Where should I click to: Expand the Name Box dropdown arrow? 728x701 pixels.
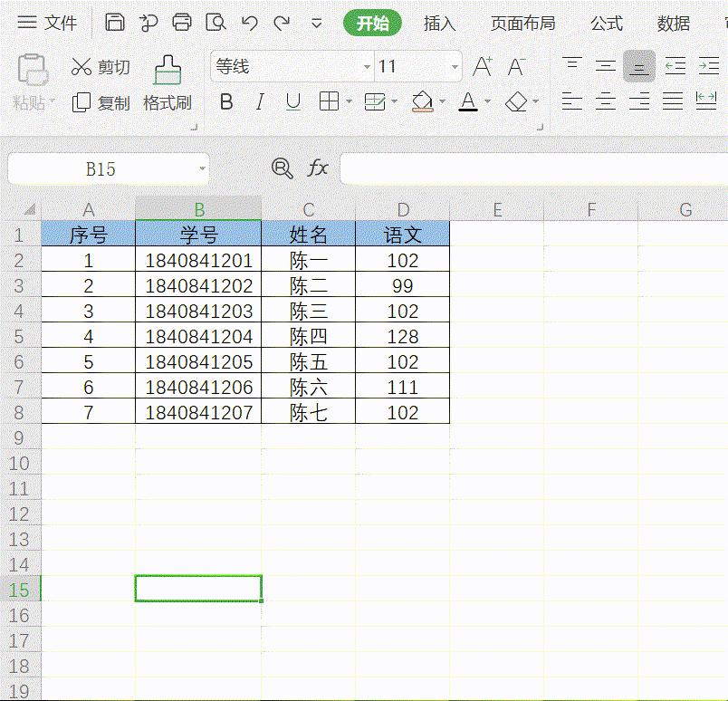[x=202, y=169]
